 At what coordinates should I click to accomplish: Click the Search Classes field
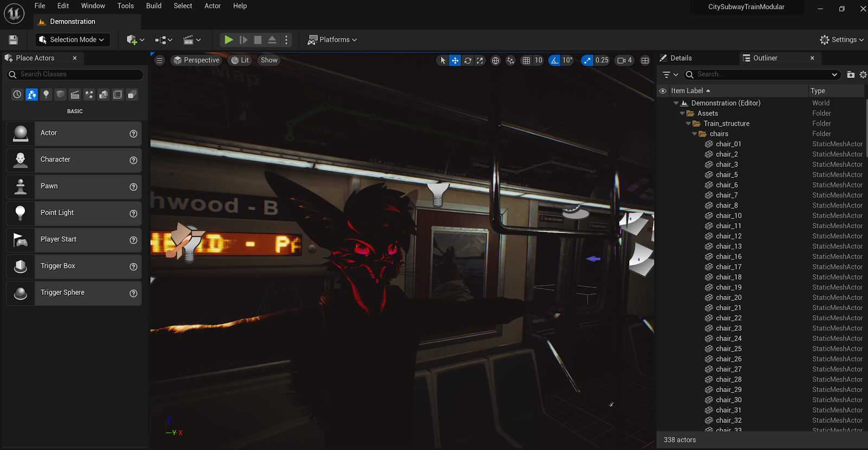point(75,74)
